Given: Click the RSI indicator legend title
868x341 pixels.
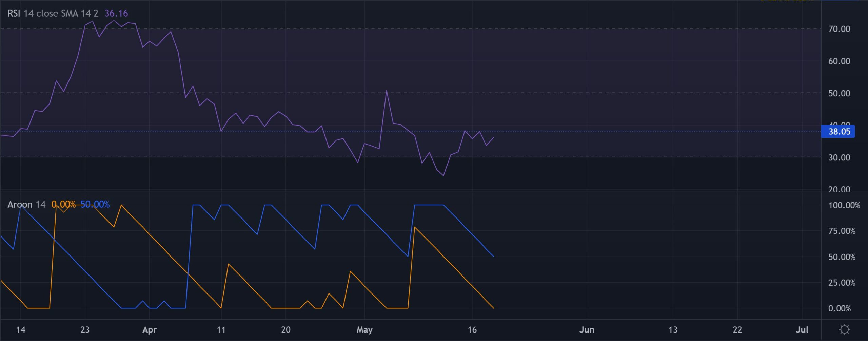Looking at the screenshot, I should [x=53, y=13].
